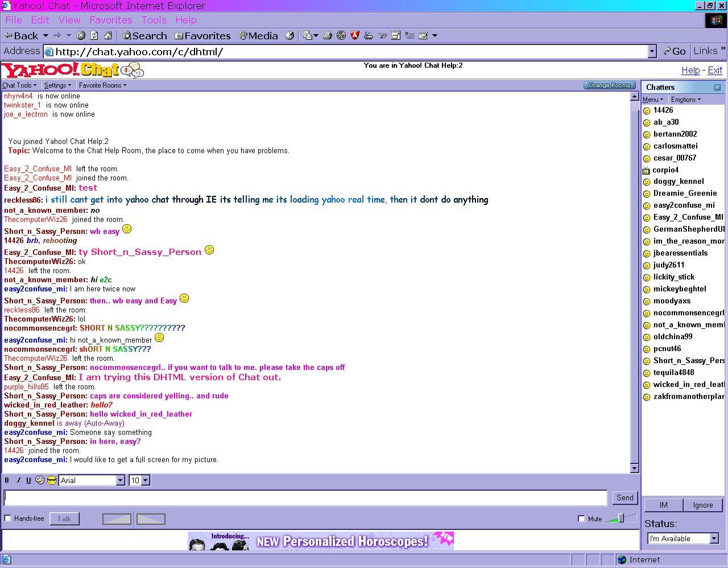Click the Change Rooms button
Viewport: 728px width, 568px height.
pyautogui.click(x=609, y=85)
